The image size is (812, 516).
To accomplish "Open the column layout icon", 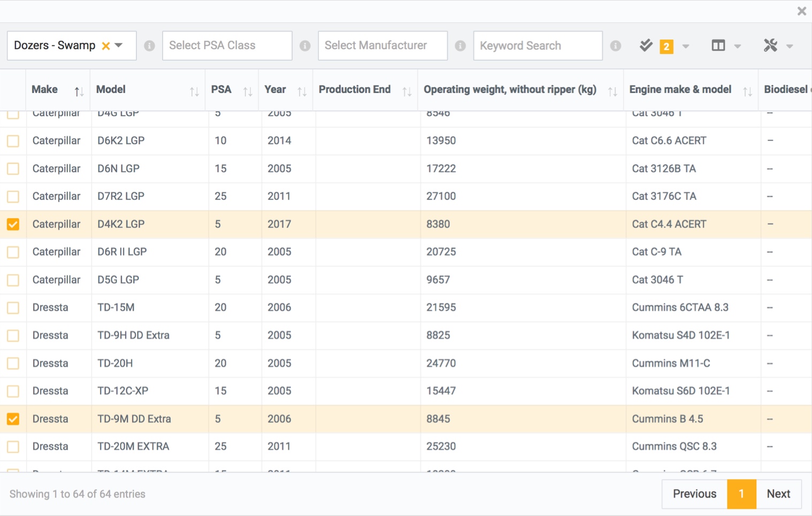I will tap(718, 46).
